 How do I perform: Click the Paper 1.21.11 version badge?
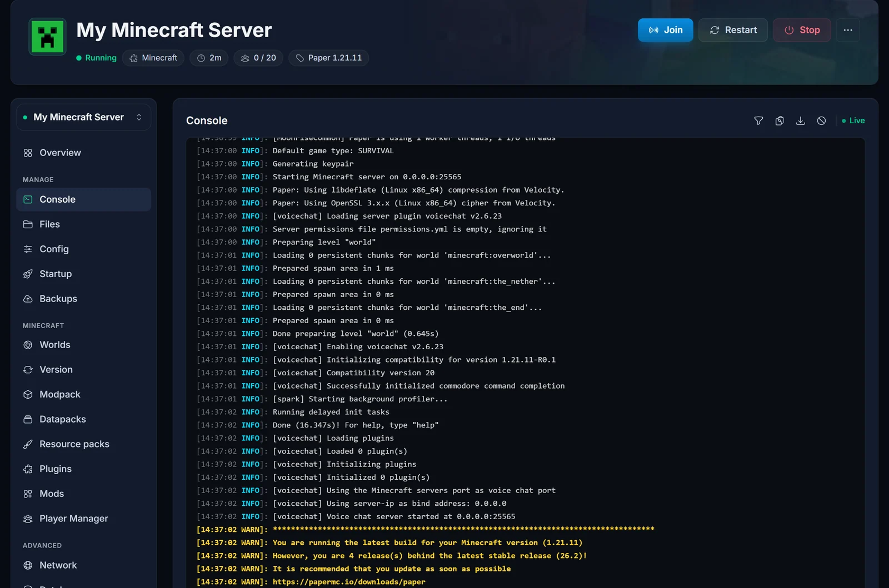coord(328,58)
